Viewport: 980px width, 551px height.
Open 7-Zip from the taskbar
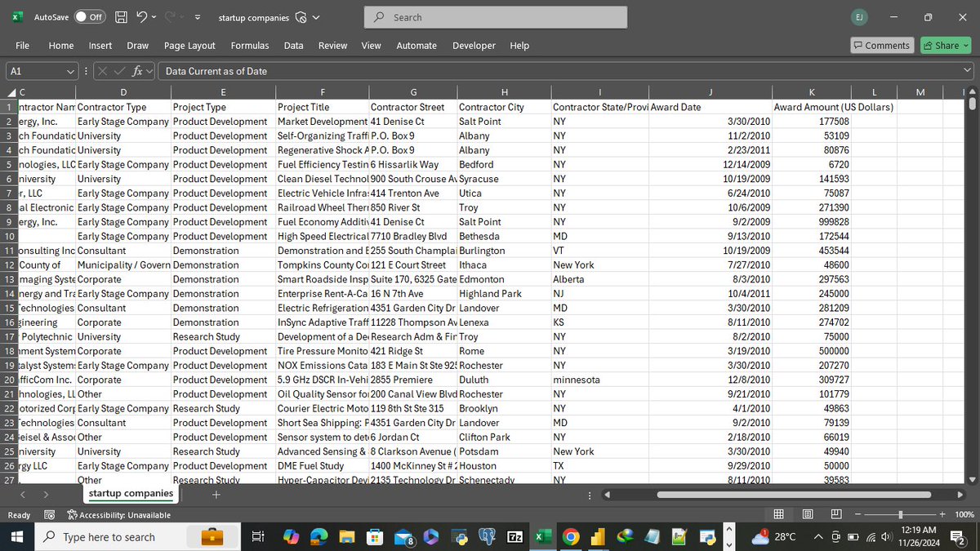tap(514, 536)
